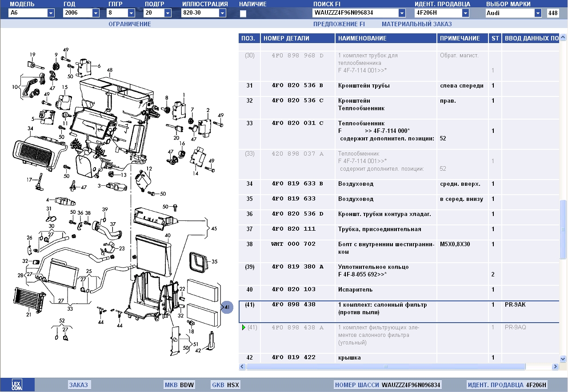
Task: Open the ВЫБОР МАРКИ dropdown showing Audi
Action: click(x=538, y=13)
